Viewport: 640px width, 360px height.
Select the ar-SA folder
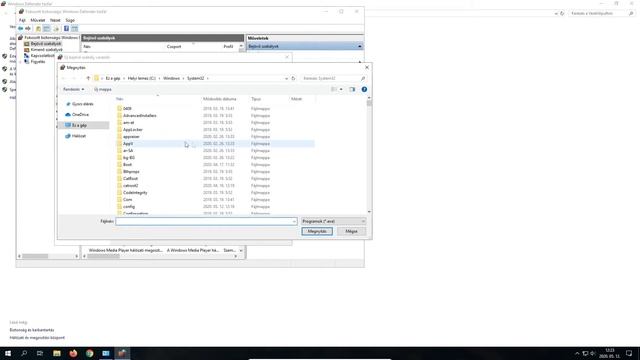tap(128, 151)
